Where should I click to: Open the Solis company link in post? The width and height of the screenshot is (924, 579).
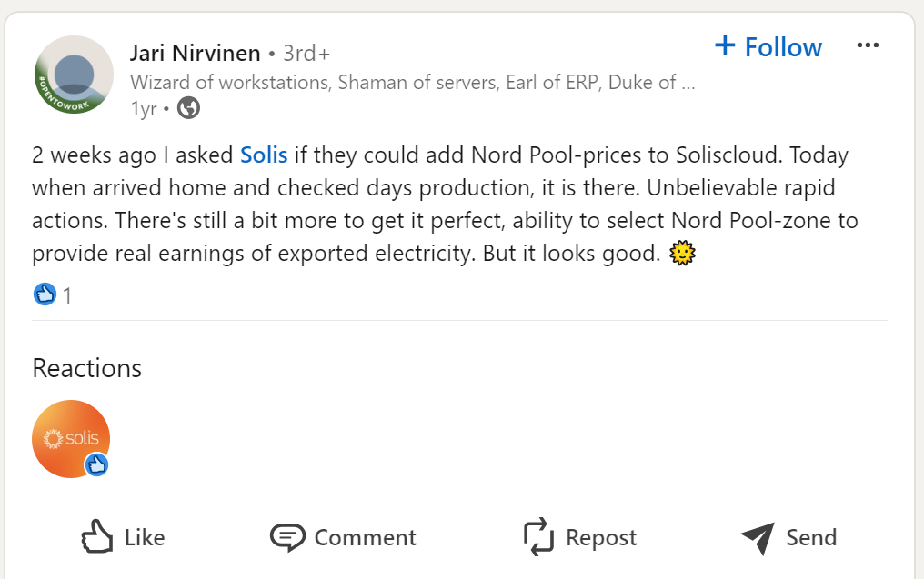[264, 155]
